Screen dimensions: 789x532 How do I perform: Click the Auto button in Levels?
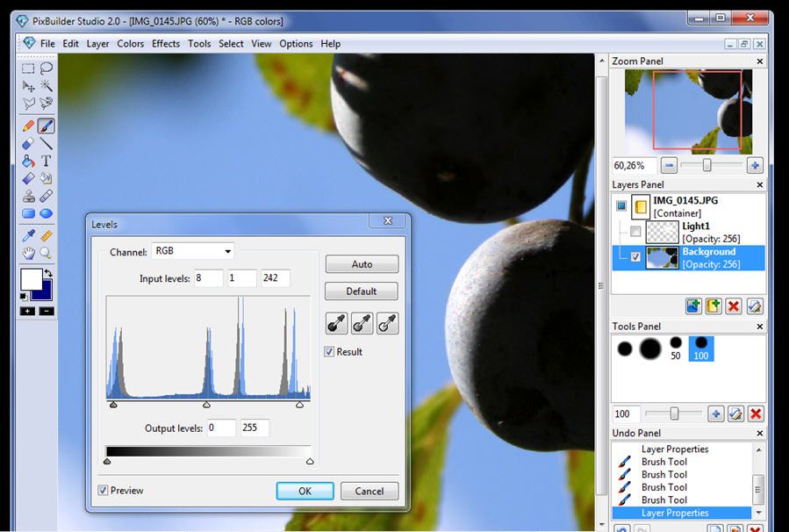(362, 264)
